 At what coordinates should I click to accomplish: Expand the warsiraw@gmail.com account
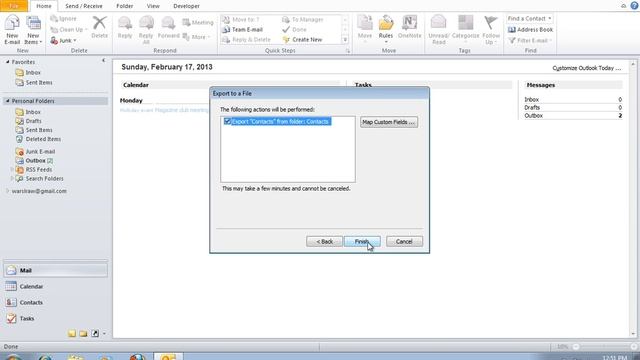pyautogui.click(x=7, y=191)
